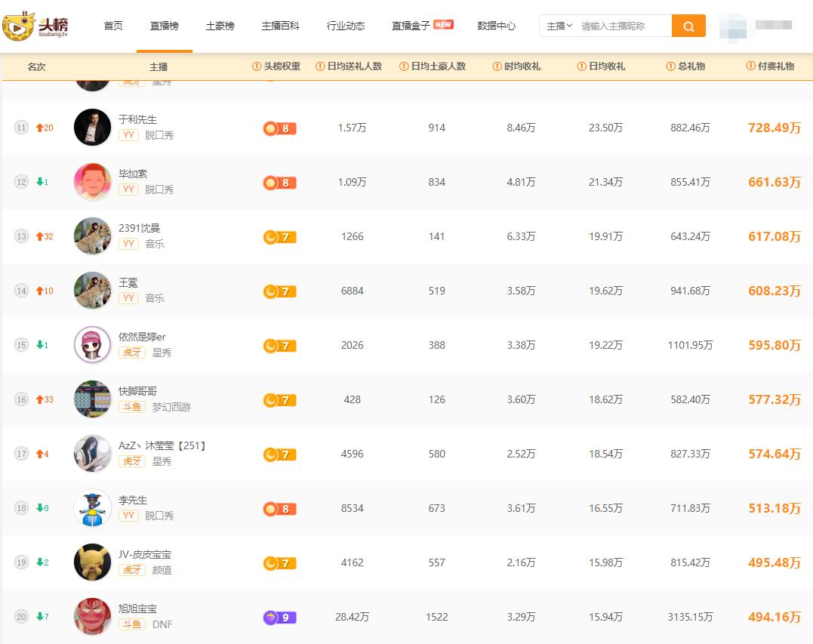Screen dimensions: 813x644
Task: Click info icon beside 时均收礼 header
Action: click(x=497, y=66)
